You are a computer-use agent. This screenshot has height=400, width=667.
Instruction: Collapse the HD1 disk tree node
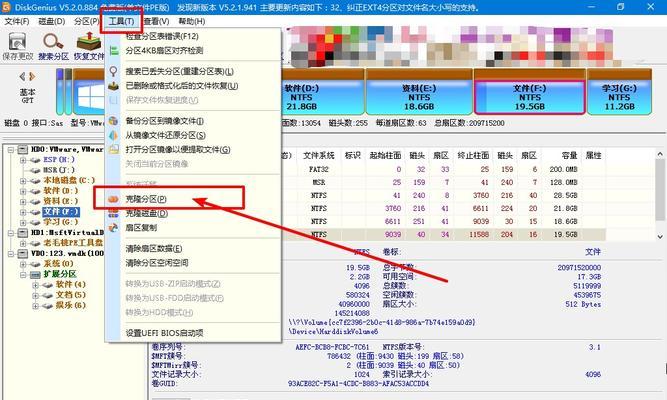tap(11, 233)
